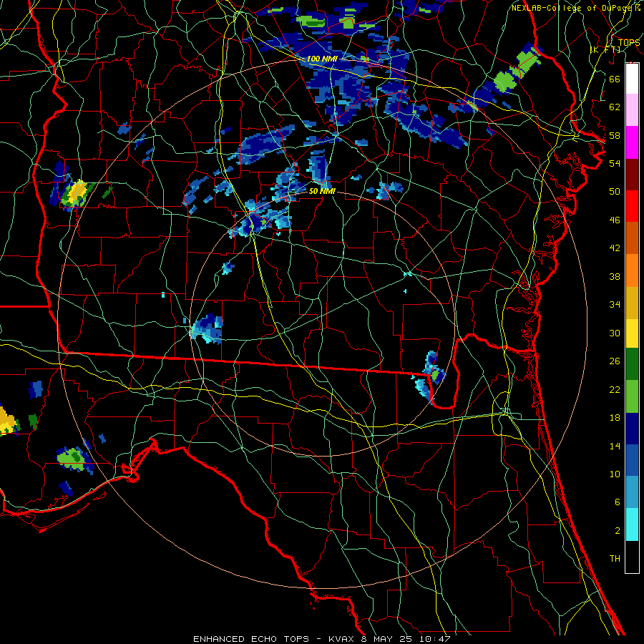Click the 26 value on legend scale
The width and height of the screenshot is (644, 644).
click(x=615, y=361)
